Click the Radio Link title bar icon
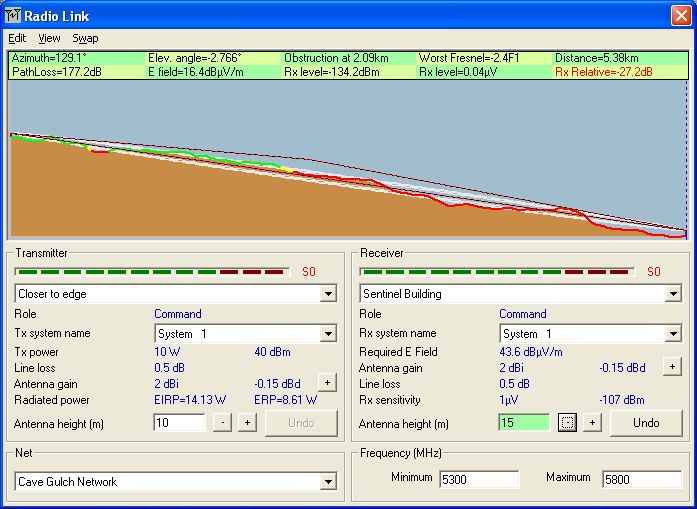 pyautogui.click(x=14, y=14)
